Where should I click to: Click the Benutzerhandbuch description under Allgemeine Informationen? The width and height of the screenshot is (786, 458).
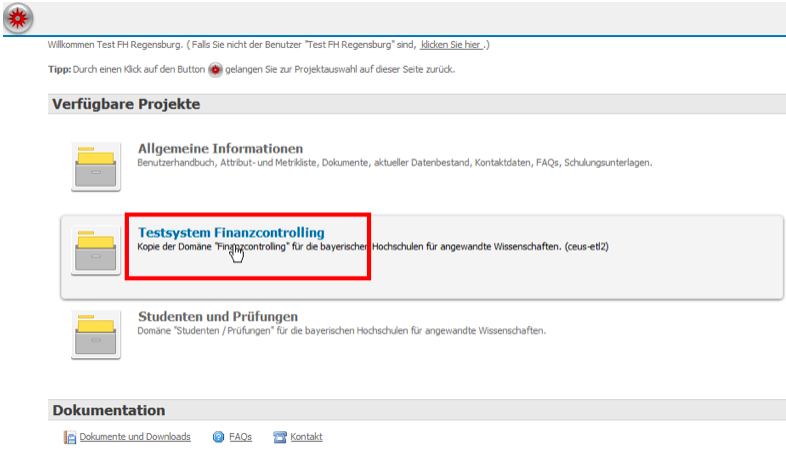coord(395,162)
